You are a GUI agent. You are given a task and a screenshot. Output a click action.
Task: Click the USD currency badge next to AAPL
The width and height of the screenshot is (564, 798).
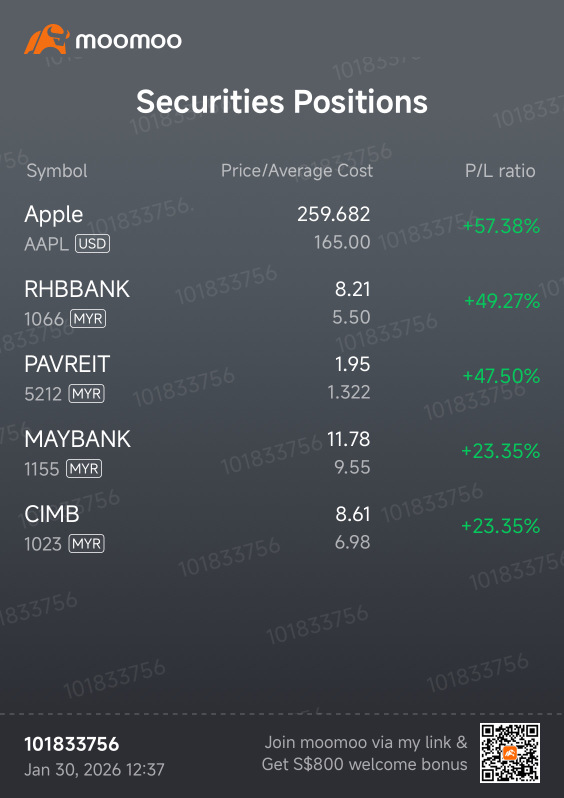click(x=92, y=244)
